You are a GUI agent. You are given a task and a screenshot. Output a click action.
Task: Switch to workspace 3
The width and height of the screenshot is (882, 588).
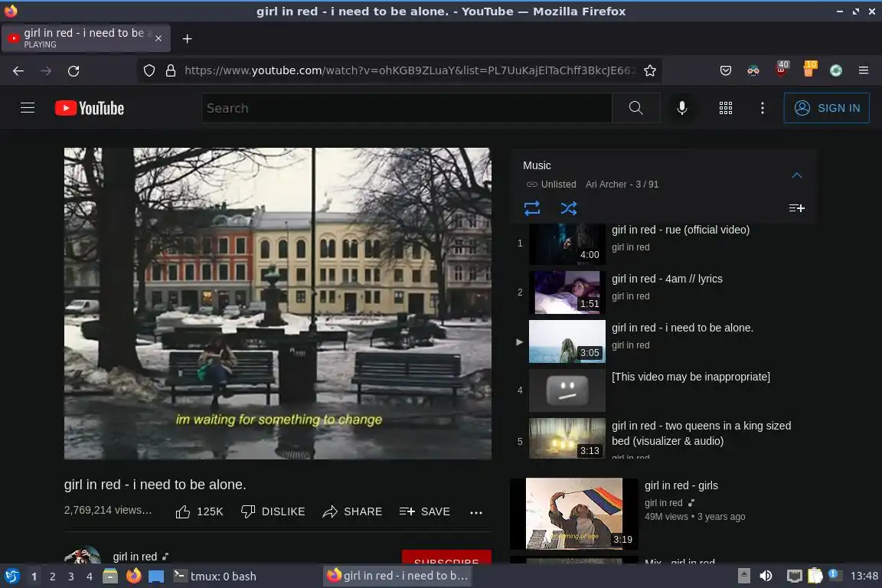pos(71,577)
